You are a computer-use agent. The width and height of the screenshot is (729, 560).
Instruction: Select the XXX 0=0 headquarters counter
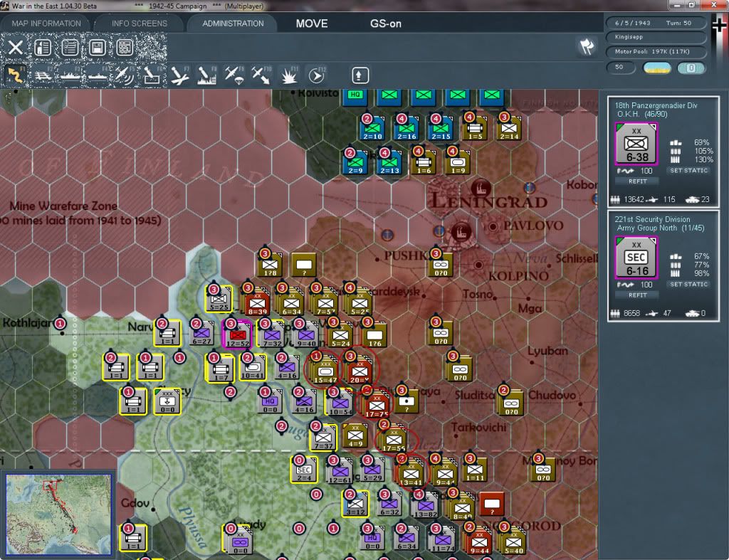pyautogui.click(x=167, y=401)
